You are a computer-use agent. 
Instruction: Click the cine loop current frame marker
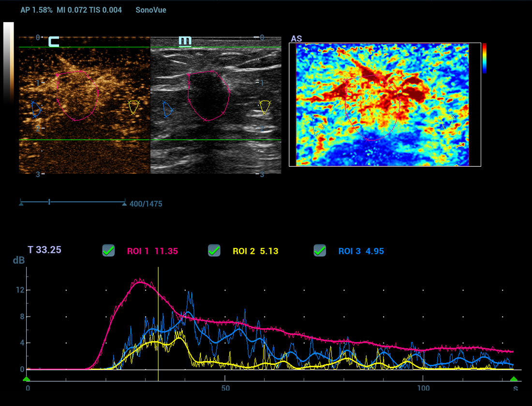click(x=49, y=202)
